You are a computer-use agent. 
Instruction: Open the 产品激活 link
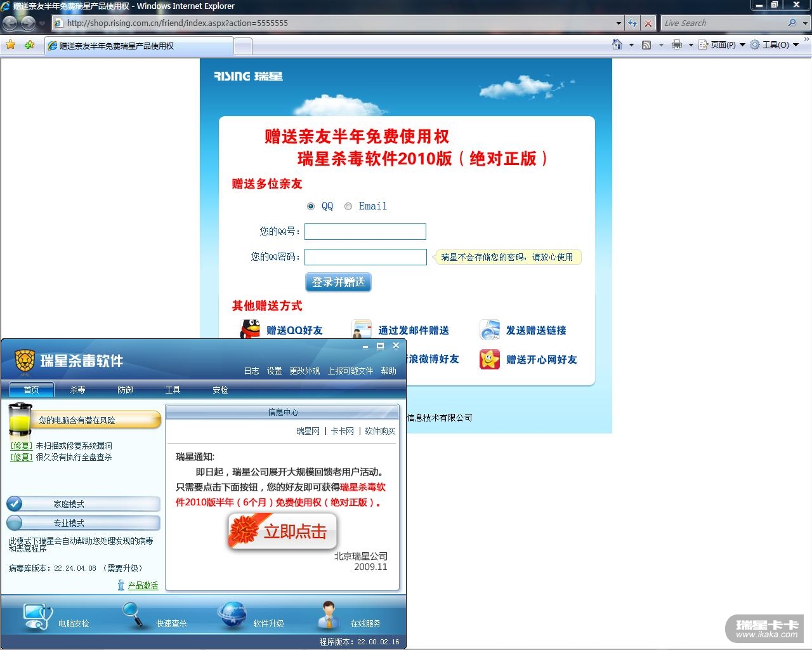click(x=143, y=585)
